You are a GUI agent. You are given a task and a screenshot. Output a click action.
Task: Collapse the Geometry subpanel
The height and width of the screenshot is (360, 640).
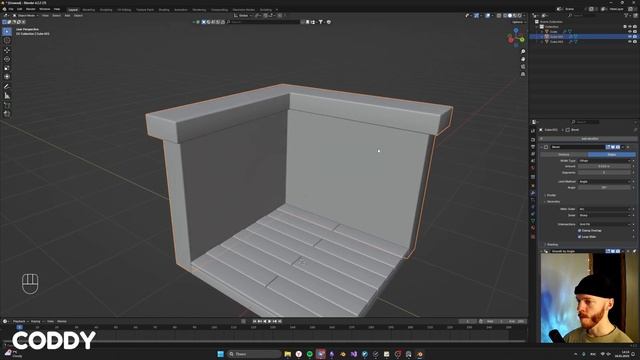(x=553, y=202)
